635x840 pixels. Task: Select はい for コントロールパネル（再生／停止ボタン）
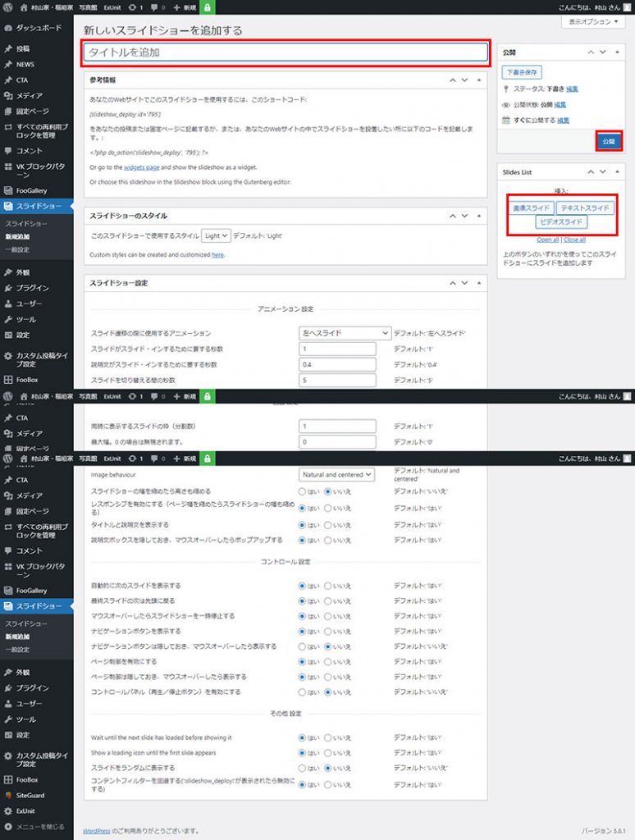point(303,692)
